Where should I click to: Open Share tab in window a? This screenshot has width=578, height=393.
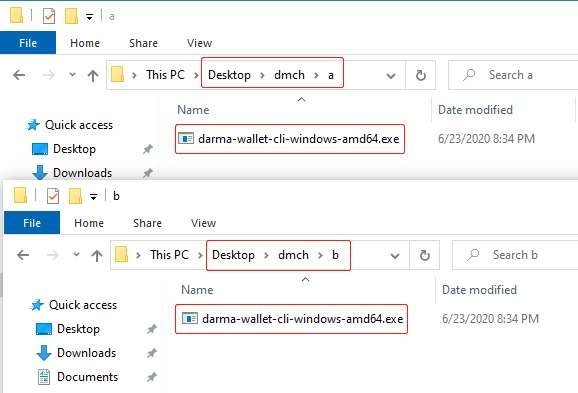click(143, 43)
